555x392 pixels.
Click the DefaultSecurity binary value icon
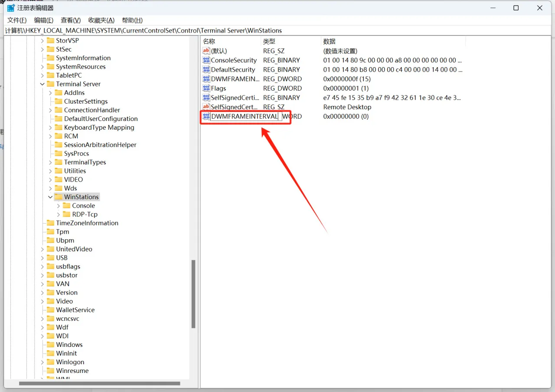206,69
